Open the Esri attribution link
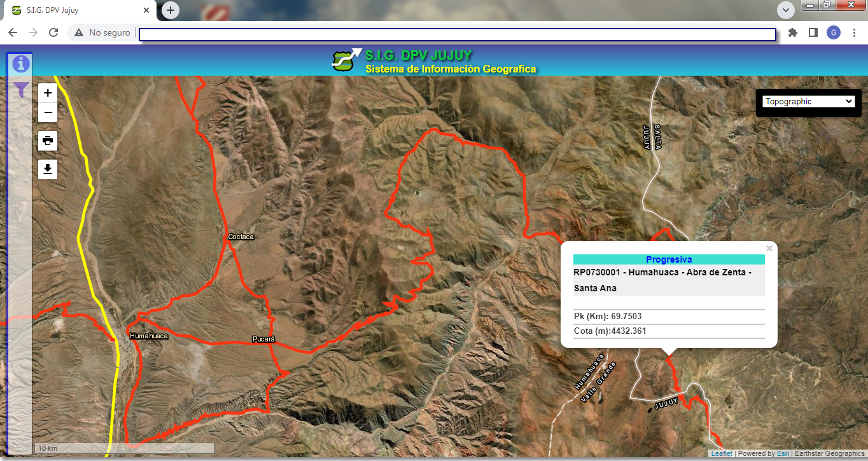 (783, 454)
